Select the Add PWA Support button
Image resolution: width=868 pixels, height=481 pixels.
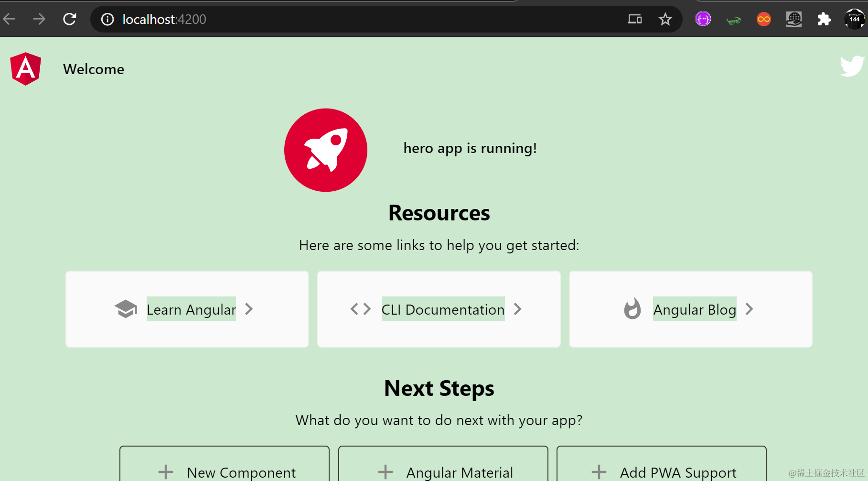(662, 464)
